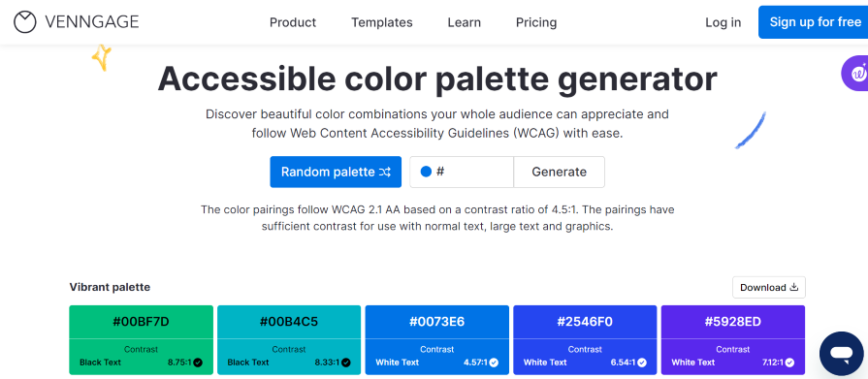This screenshot has height=379, width=868.
Task: Click the Log in link
Action: [x=723, y=22]
